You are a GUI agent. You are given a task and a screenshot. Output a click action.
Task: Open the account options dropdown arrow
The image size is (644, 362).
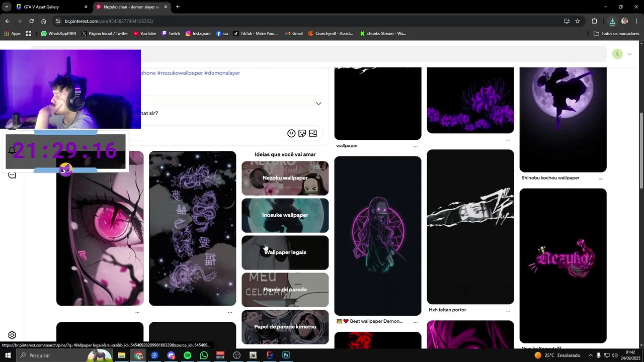[x=629, y=54]
